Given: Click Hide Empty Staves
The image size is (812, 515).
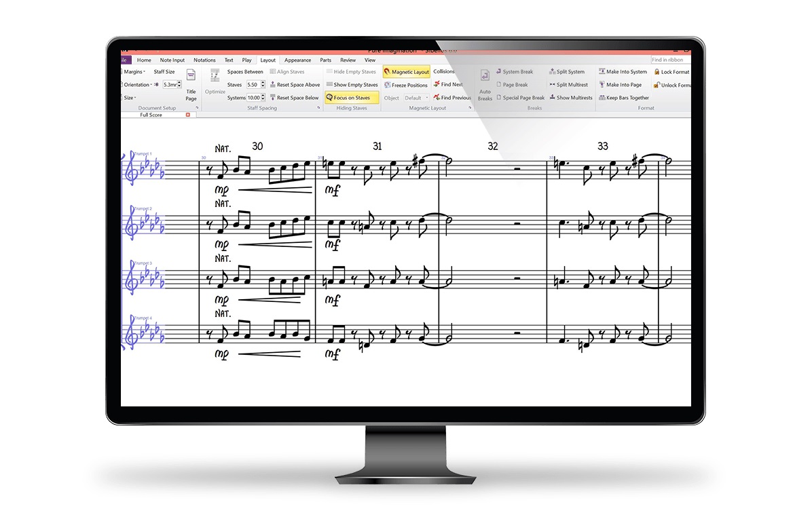Looking at the screenshot, I should click(351, 72).
